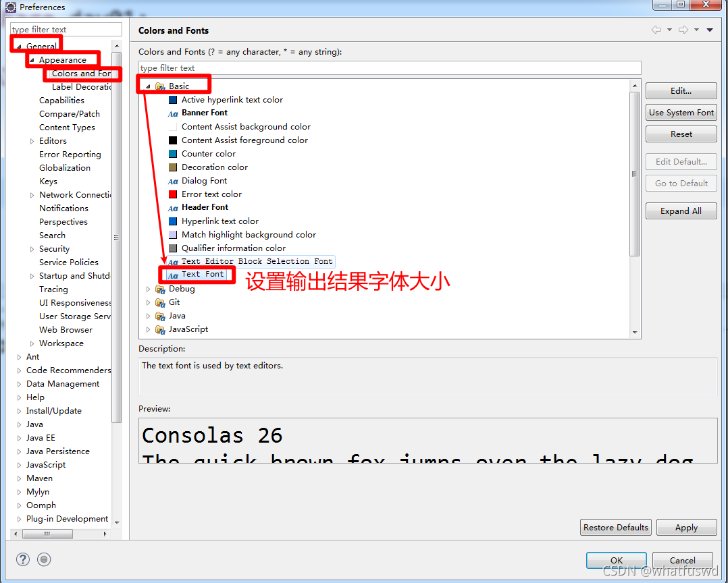Image resolution: width=728 pixels, height=583 pixels.
Task: Collapse the General tree node
Action: pos(19,47)
